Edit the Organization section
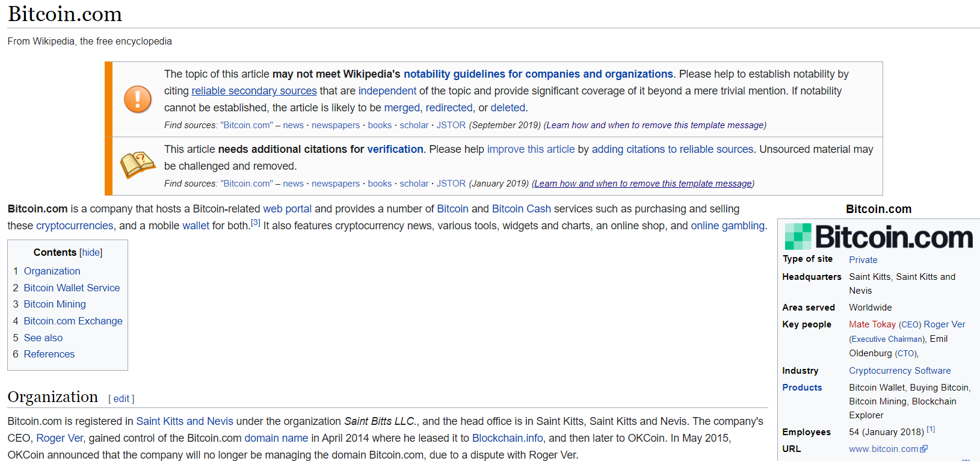 121,399
